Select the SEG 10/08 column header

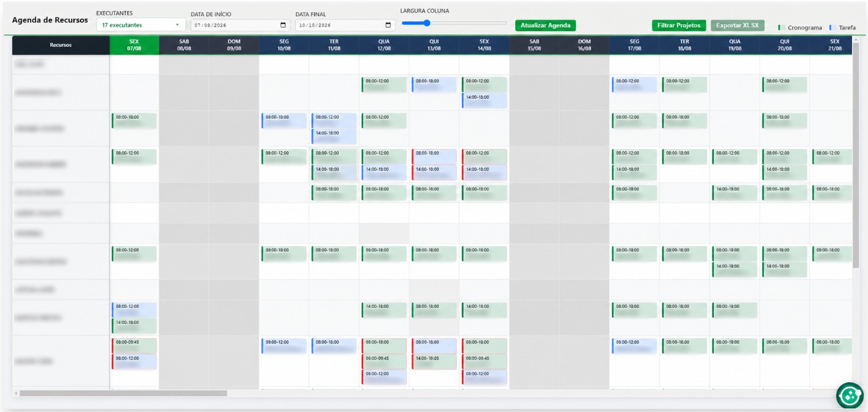point(284,45)
